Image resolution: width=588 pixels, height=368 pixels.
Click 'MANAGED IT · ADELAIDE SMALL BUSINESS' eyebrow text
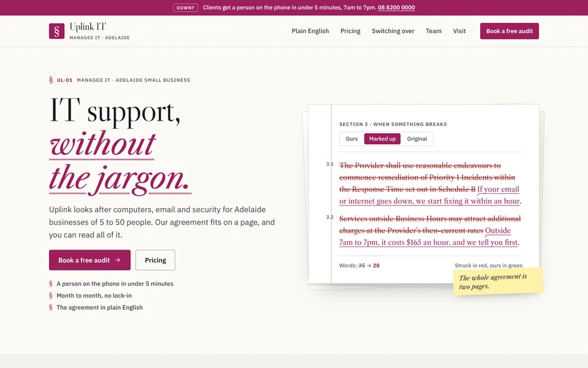134,80
